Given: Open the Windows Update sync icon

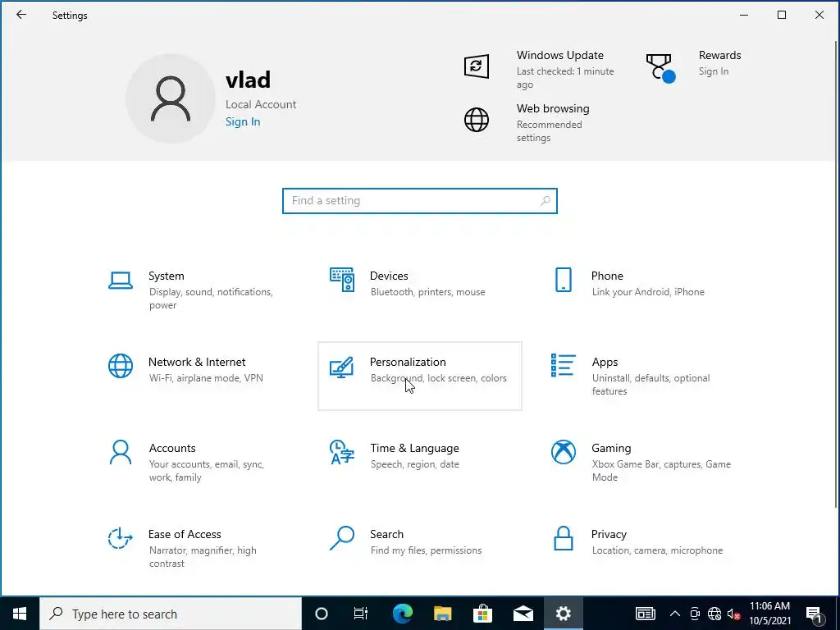Looking at the screenshot, I should coord(477,66).
